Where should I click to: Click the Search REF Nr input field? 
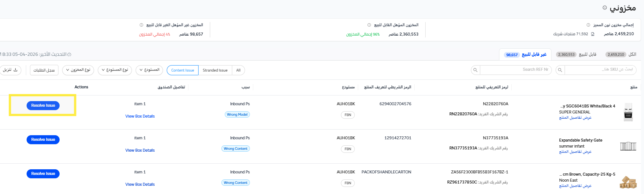pyautogui.click(x=516, y=70)
